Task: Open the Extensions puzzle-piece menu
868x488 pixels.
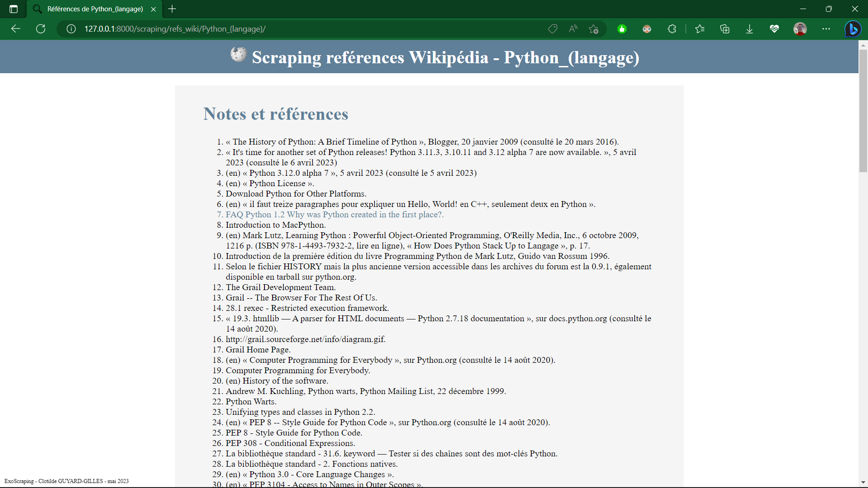Action: pyautogui.click(x=672, y=29)
